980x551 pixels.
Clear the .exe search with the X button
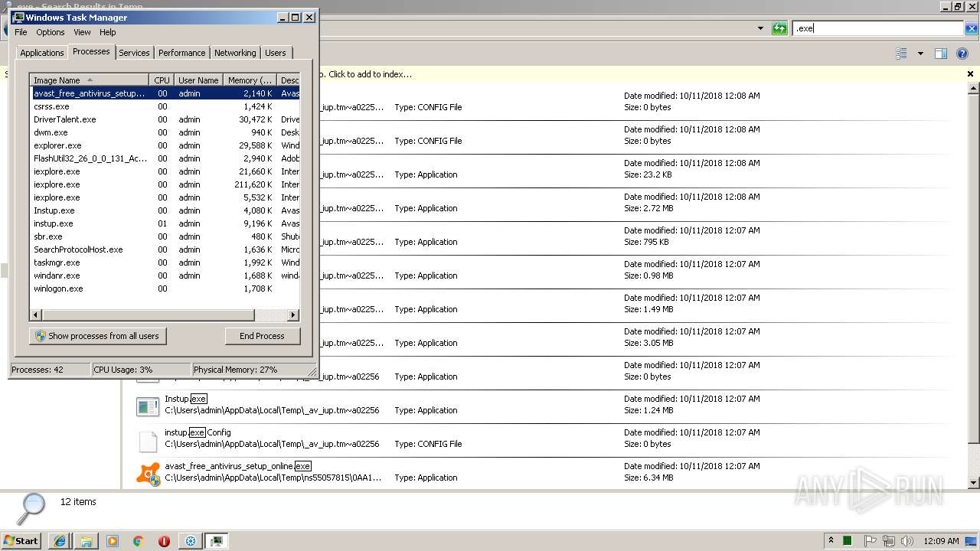[x=972, y=28]
